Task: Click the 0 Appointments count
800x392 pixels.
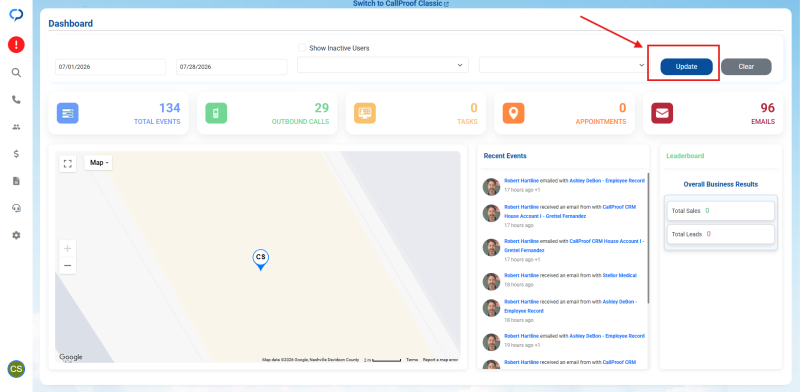Action: click(622, 108)
